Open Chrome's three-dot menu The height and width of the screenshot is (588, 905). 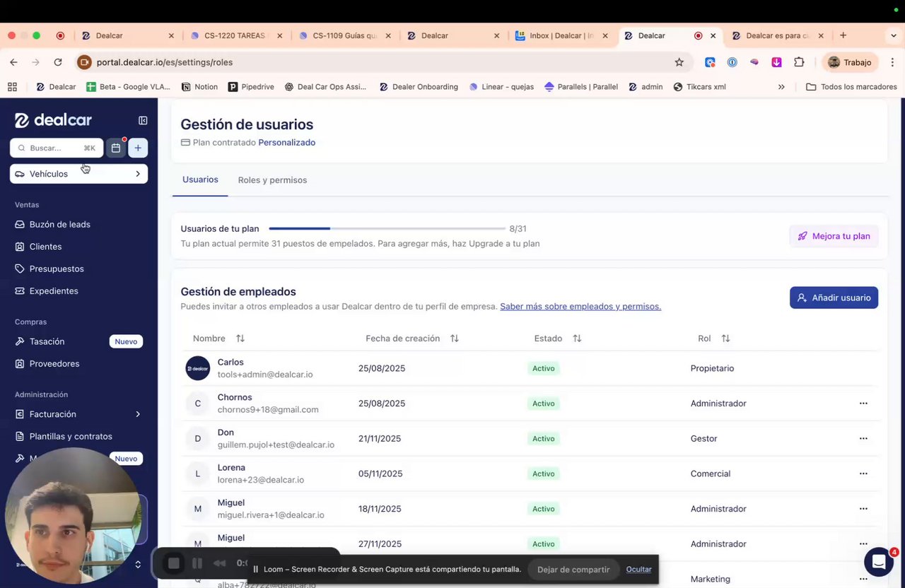(891, 62)
